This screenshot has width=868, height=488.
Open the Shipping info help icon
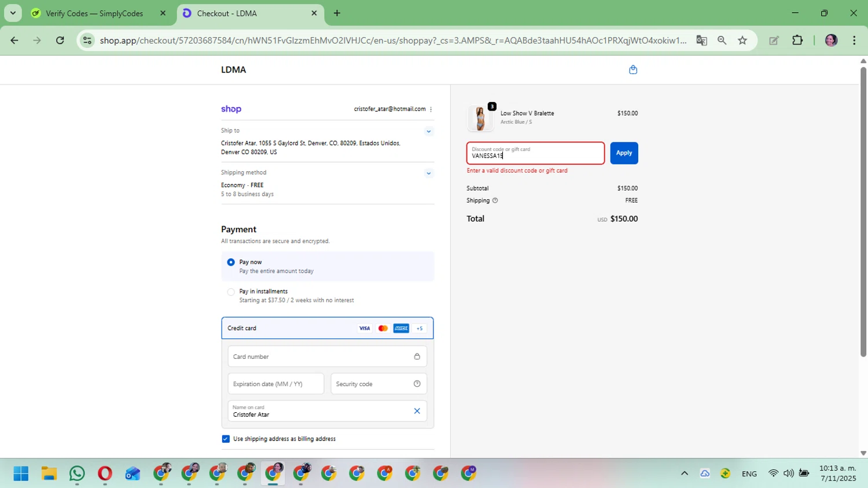click(495, 200)
